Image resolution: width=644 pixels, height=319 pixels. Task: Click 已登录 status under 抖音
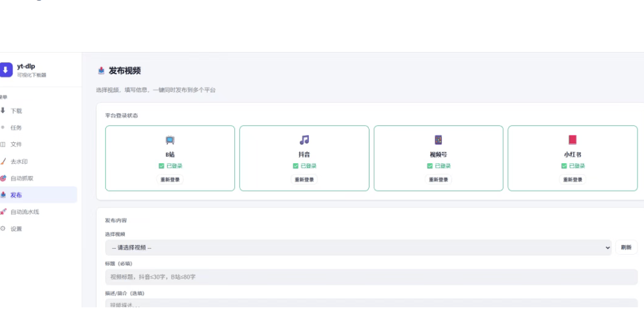[308, 166]
